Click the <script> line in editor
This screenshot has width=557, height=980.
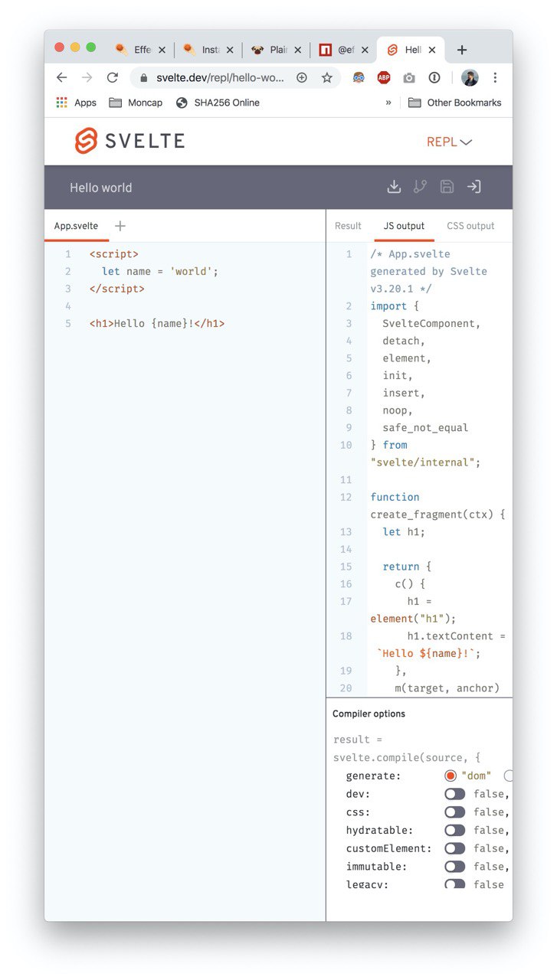tap(114, 254)
